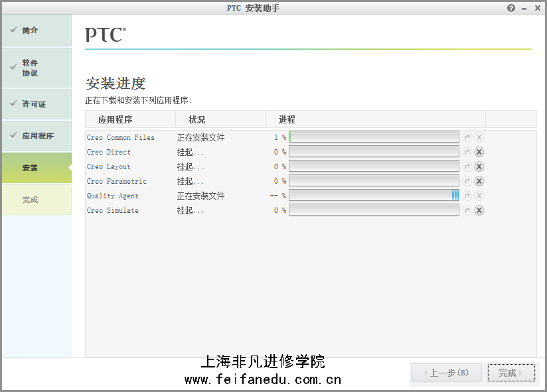Click 挂起 status for Creo Direct
The width and height of the screenshot is (547, 392).
tap(190, 153)
